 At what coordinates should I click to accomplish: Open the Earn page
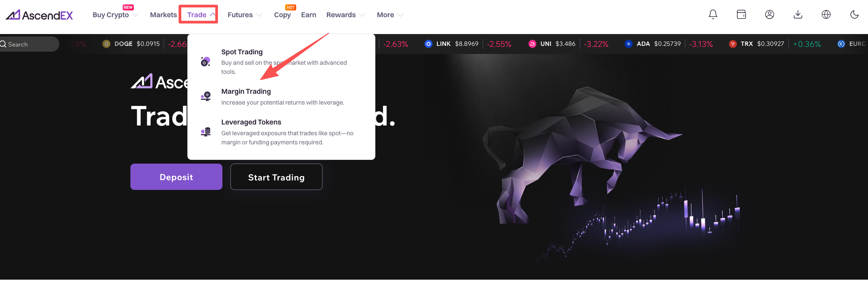(308, 15)
